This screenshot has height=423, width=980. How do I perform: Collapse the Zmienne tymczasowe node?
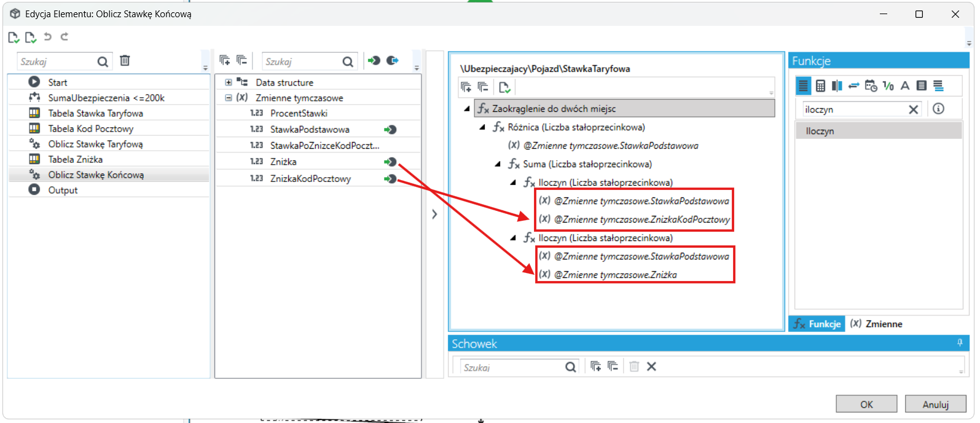tap(229, 98)
